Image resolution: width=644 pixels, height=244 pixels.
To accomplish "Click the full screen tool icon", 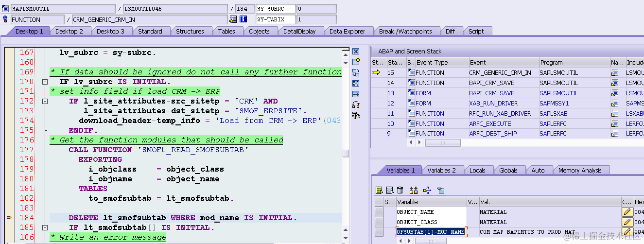I will click(x=356, y=83).
